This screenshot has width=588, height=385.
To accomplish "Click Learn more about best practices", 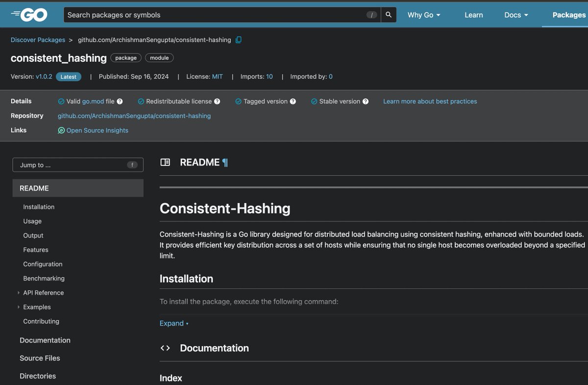I will 430,101.
